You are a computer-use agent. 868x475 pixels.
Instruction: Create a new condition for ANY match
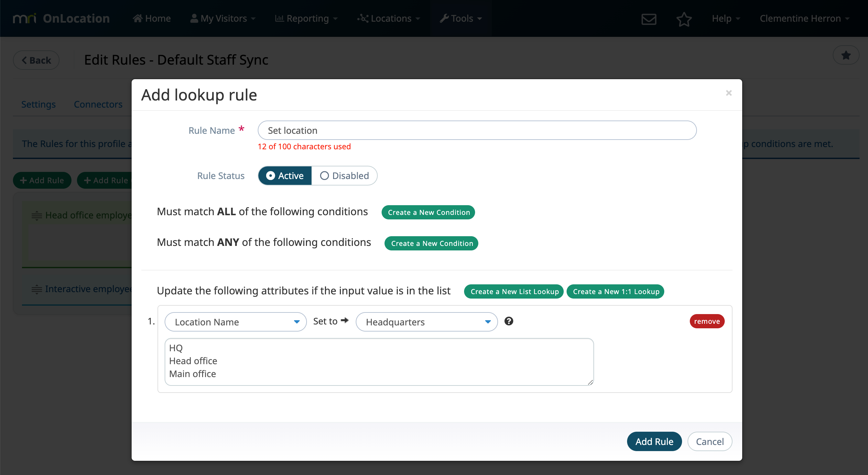tap(431, 243)
